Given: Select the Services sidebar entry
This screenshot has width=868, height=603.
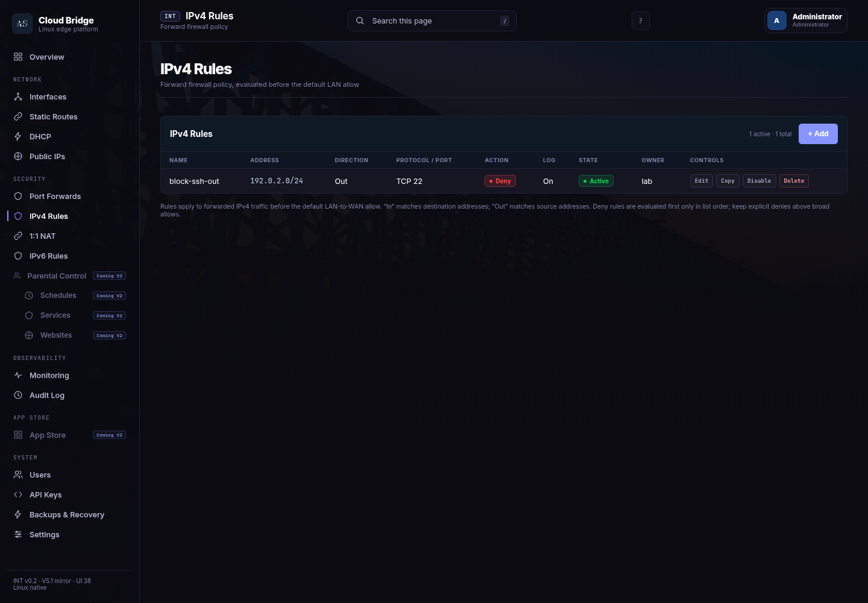Looking at the screenshot, I should point(75,315).
